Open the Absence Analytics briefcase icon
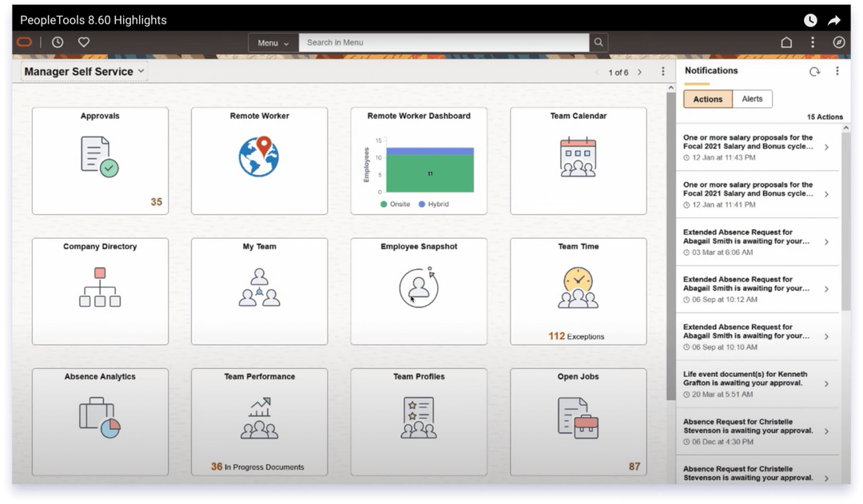863x504 pixels. pos(99,418)
